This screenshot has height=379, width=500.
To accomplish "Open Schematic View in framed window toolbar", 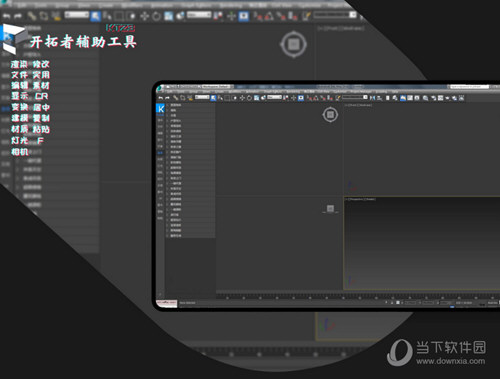I will click(417, 98).
